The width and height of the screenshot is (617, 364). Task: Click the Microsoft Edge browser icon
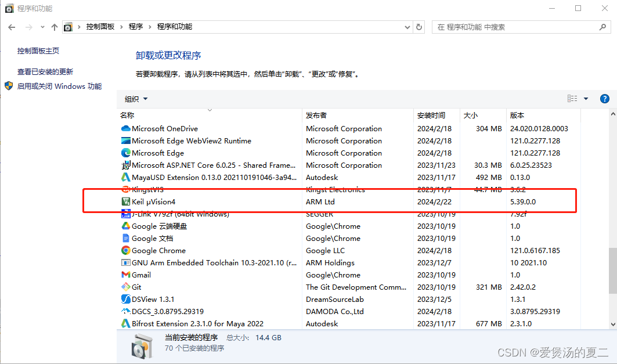pyautogui.click(x=125, y=153)
